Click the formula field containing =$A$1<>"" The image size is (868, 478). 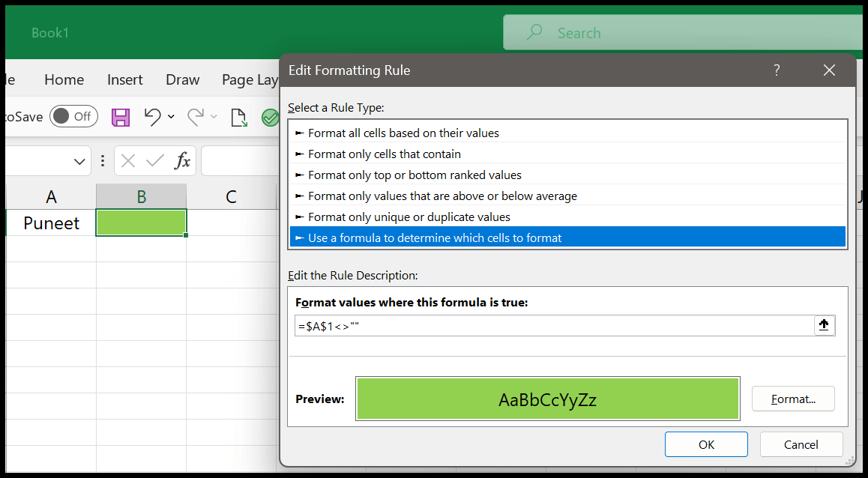pyautogui.click(x=553, y=326)
